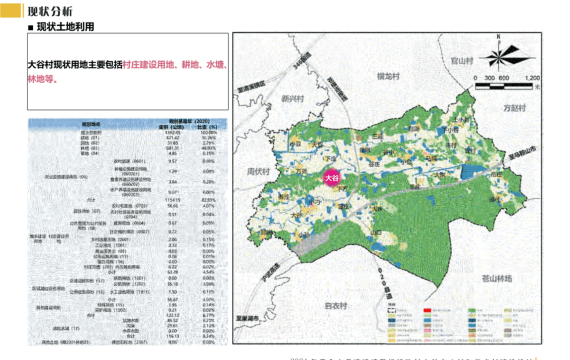Click the 现状土地利用 section heading
This screenshot has width=570, height=360.
pos(65,27)
